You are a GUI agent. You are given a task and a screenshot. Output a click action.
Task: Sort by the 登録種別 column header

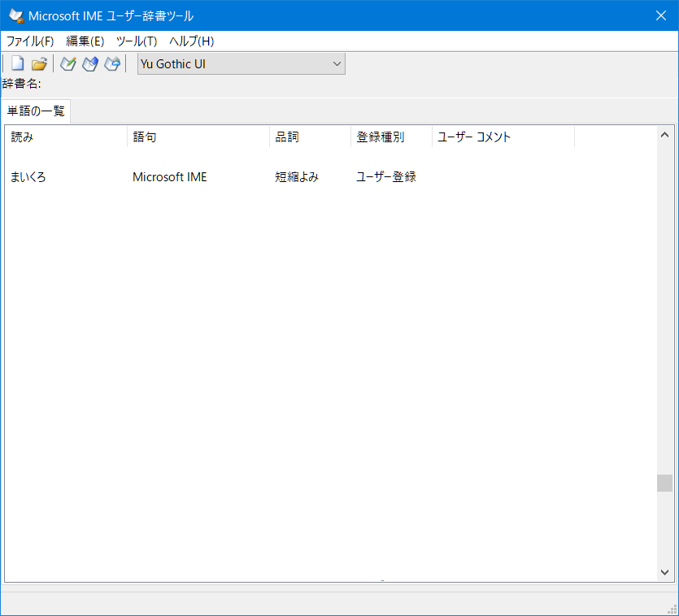coord(391,137)
